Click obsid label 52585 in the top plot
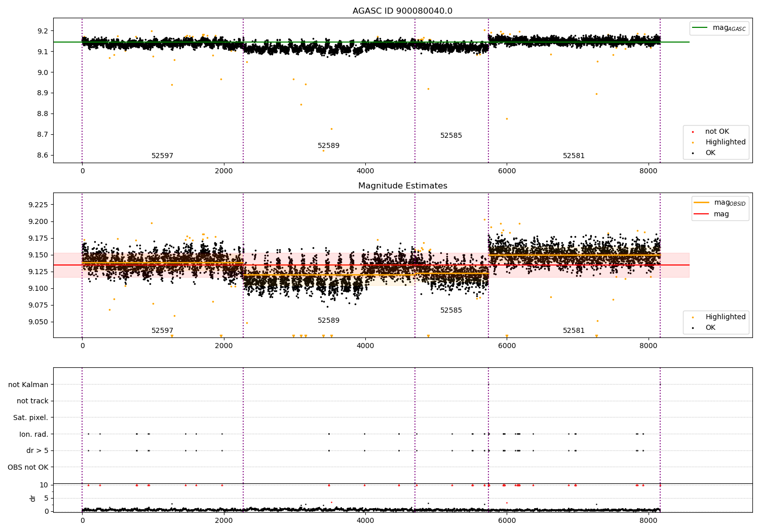Viewport: 760px width, 532px height. pyautogui.click(x=451, y=136)
